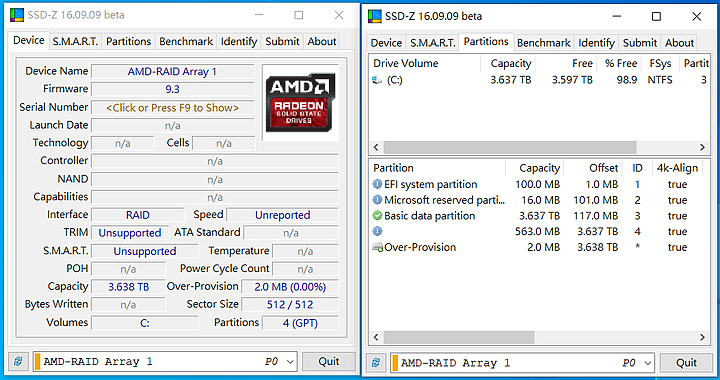Viewport: 720px width, 380px height.
Task: Click Quit button in right window
Action: pyautogui.click(x=686, y=363)
